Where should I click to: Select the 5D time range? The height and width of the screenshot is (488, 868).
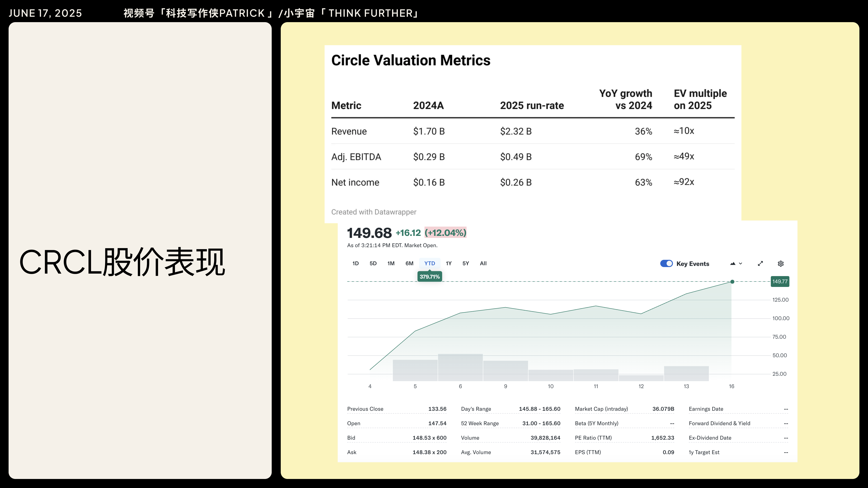click(x=373, y=263)
